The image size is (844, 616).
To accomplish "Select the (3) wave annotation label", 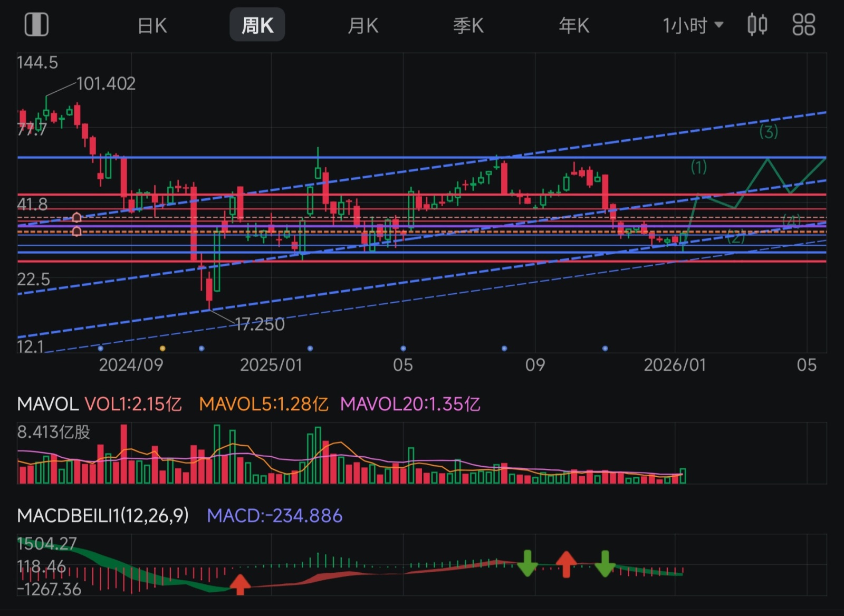I will 768,131.
